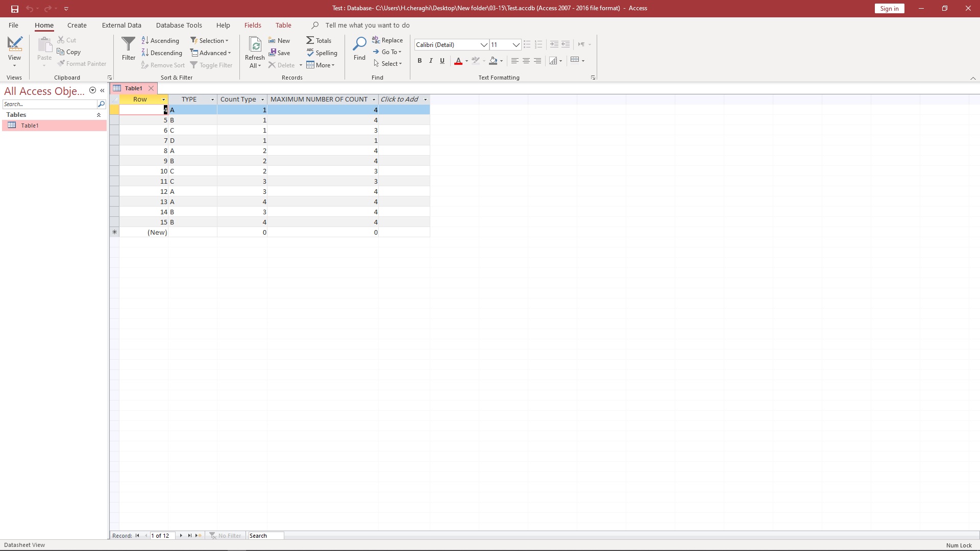Click the red font color swatch
This screenshot has width=980, height=551.
458,61
